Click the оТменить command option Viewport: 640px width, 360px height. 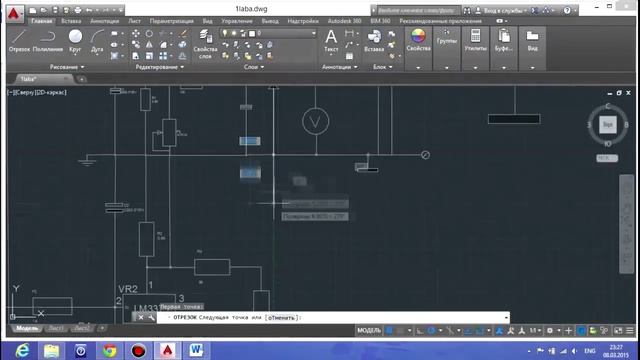(282, 318)
